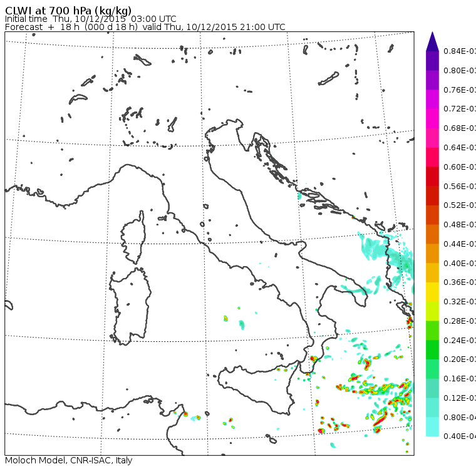
Task: Select legend color band between 0.52E and 0.48E
Action: 432,215
